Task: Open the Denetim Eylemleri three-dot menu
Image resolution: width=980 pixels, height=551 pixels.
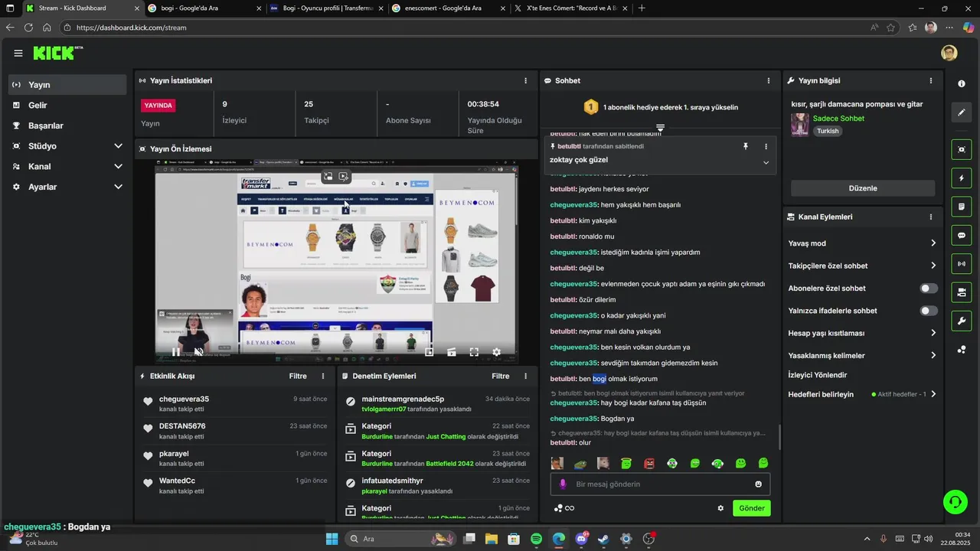Action: [525, 376]
